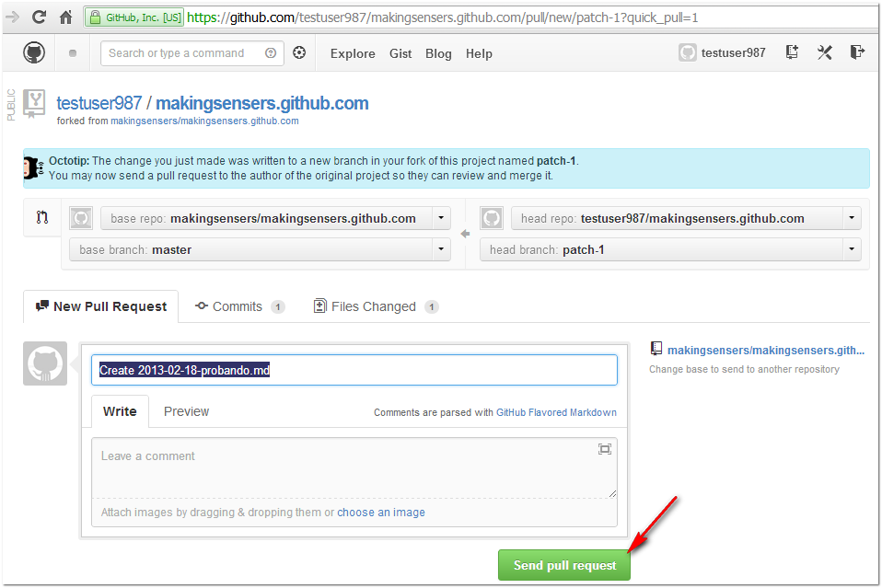882x588 pixels.
Task: Open the head branch patch-1 dropdown
Action: (670, 249)
